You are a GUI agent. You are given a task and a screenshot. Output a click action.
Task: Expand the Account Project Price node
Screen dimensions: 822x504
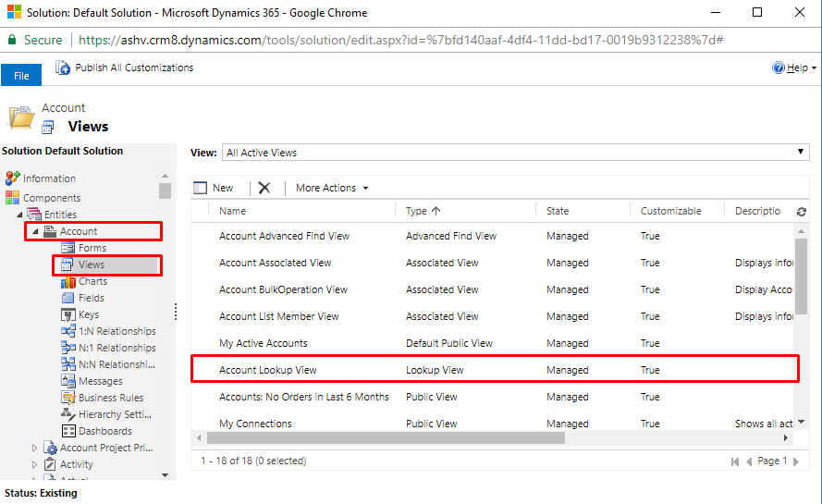[34, 448]
